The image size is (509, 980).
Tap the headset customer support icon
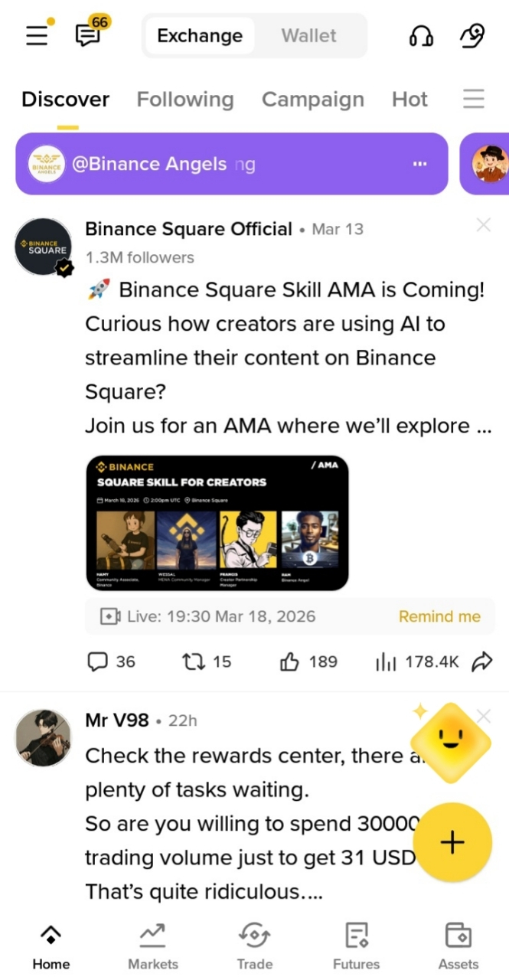pos(421,36)
